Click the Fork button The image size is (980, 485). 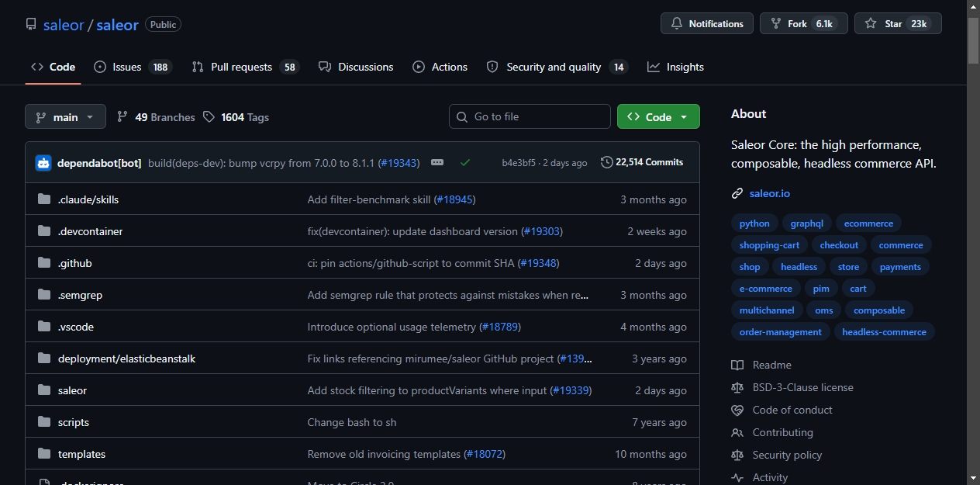804,24
